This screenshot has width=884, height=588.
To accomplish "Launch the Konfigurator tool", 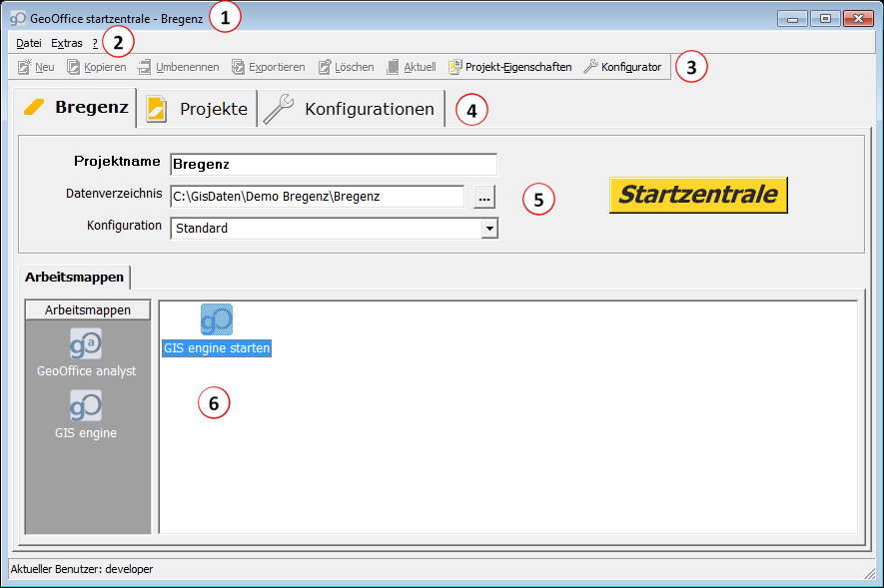I will pyautogui.click(x=590, y=67).
